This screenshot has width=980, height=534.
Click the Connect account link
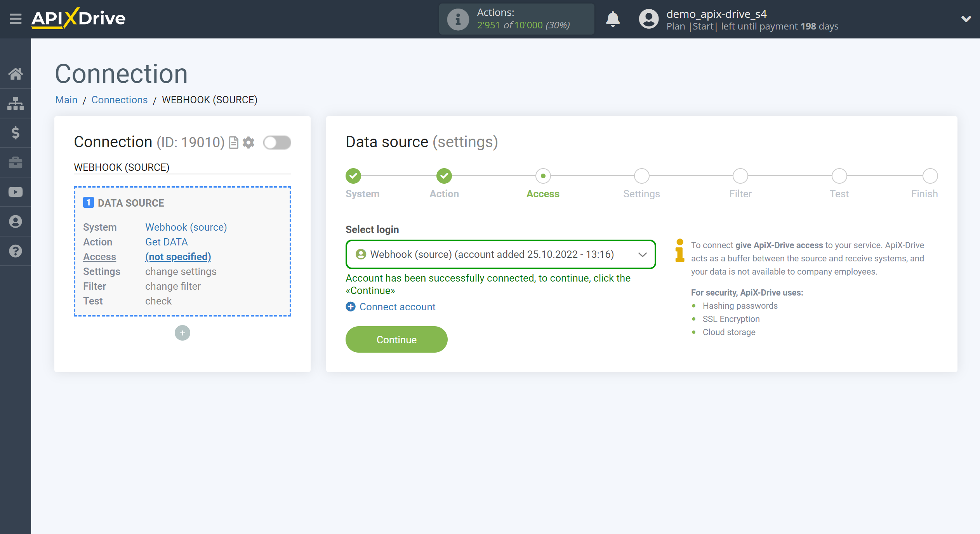(398, 307)
